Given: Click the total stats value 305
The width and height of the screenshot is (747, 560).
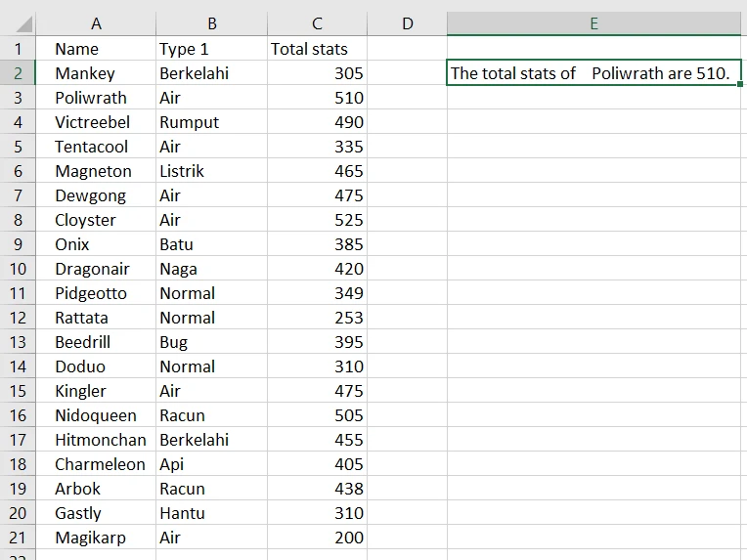Looking at the screenshot, I should (318, 73).
